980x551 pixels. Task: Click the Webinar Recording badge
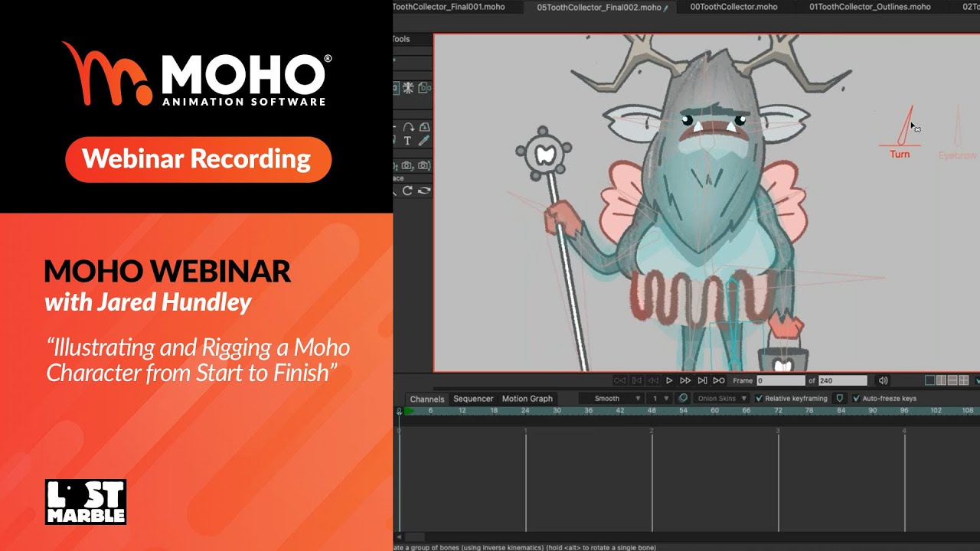[198, 159]
